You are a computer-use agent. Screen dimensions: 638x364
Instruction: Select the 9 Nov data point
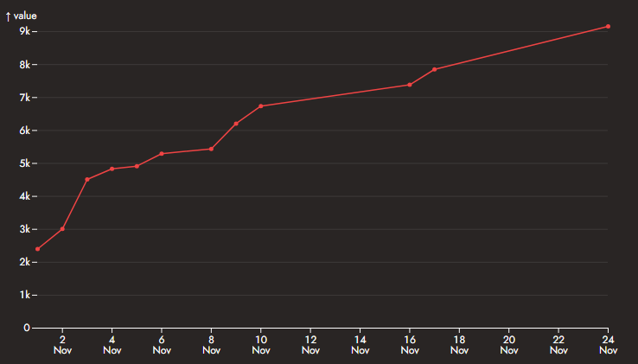[x=236, y=124]
